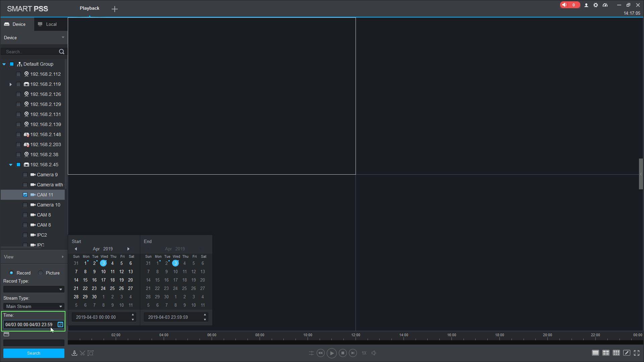This screenshot has width=644, height=362.
Task: Select April 10 in the Start calendar
Action: (103, 272)
